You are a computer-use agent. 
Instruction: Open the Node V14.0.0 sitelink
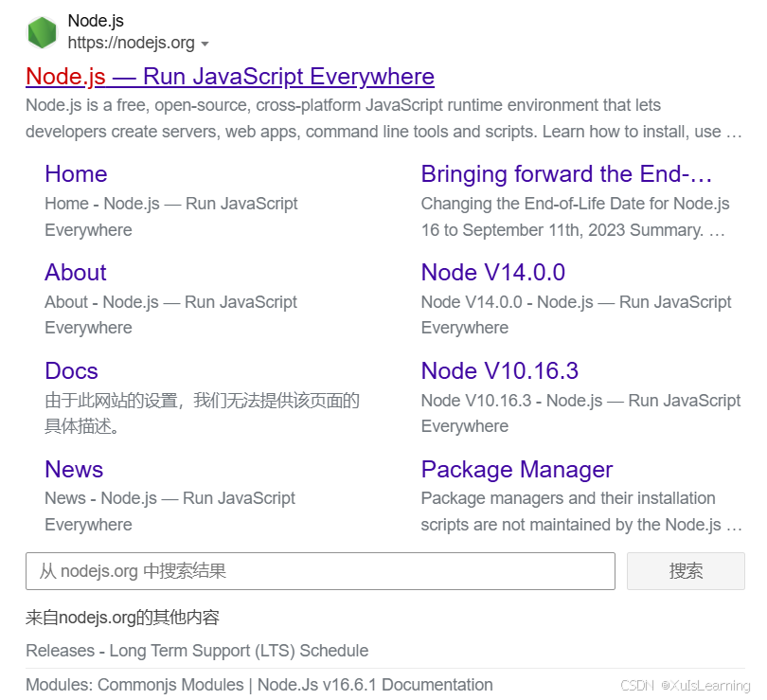pyautogui.click(x=493, y=273)
